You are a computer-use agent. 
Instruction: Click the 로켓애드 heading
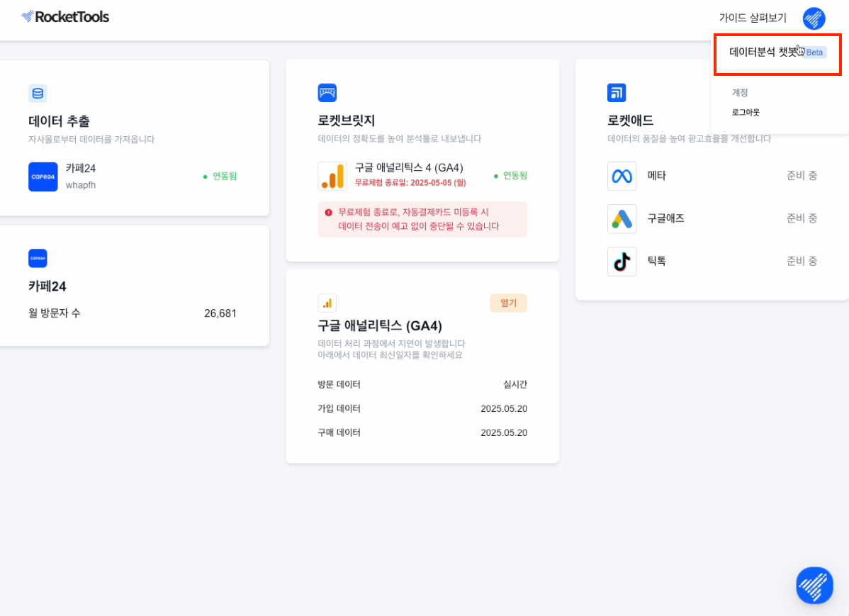[x=630, y=121]
